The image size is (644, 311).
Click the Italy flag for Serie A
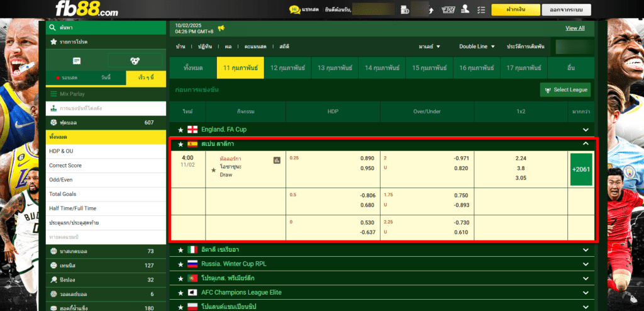point(192,250)
